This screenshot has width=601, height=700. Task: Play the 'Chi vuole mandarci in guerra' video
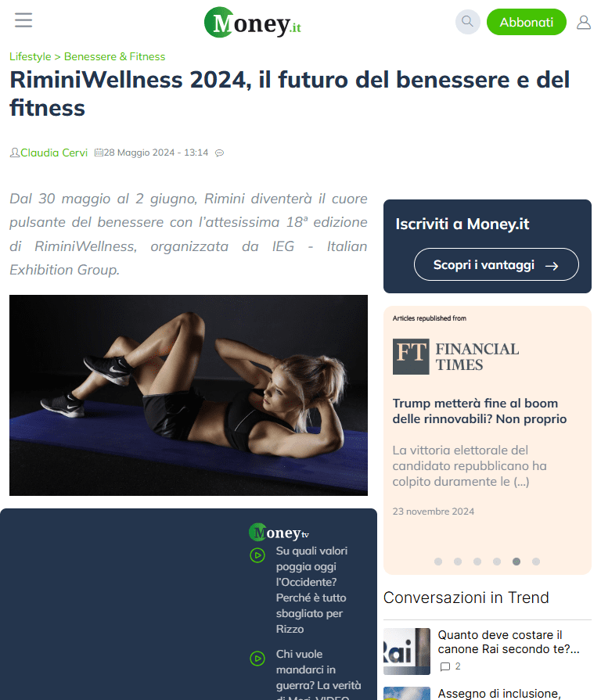(x=257, y=659)
